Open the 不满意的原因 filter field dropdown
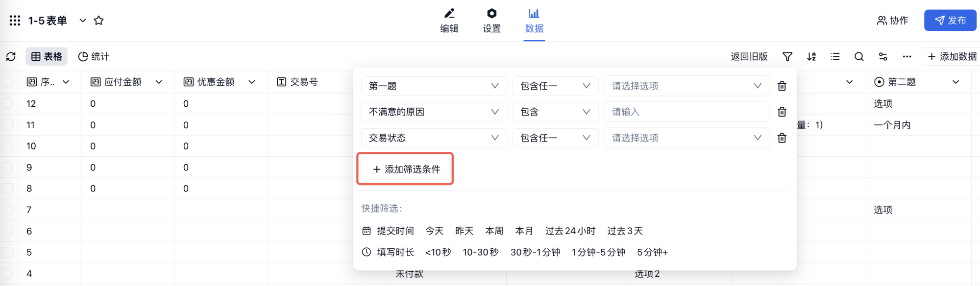This screenshot has height=286, width=980. pos(434,112)
